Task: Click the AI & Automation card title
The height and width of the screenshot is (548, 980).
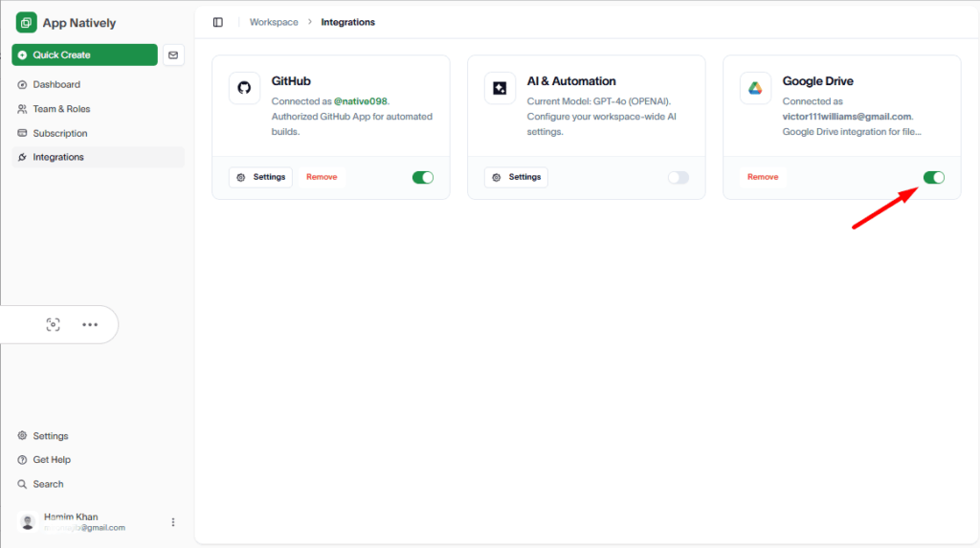Action: click(x=571, y=81)
